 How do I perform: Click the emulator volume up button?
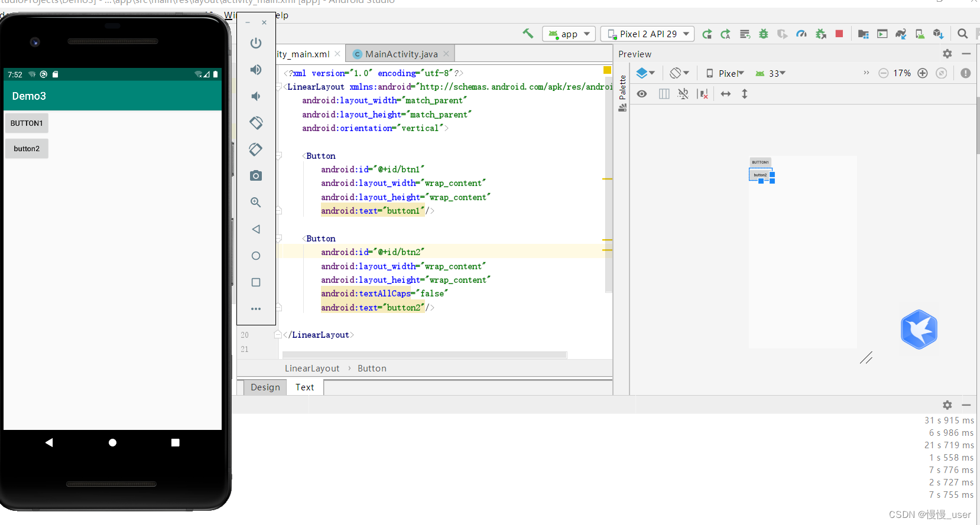[x=256, y=70]
